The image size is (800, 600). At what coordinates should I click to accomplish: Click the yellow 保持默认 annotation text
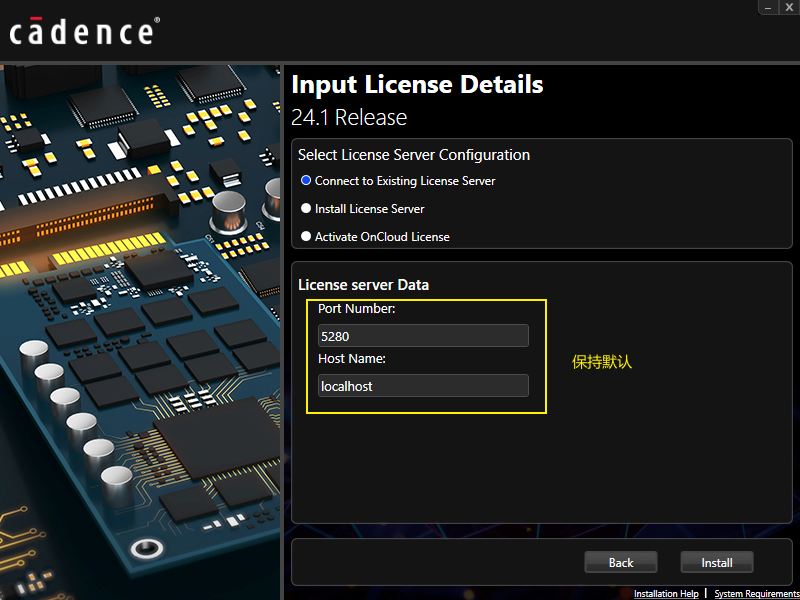602,362
